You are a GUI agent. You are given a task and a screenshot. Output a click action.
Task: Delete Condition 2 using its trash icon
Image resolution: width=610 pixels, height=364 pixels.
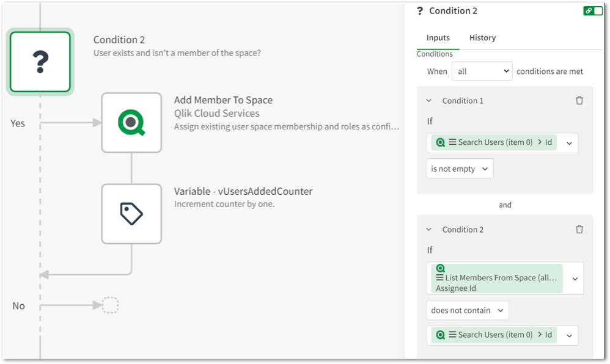(x=579, y=229)
